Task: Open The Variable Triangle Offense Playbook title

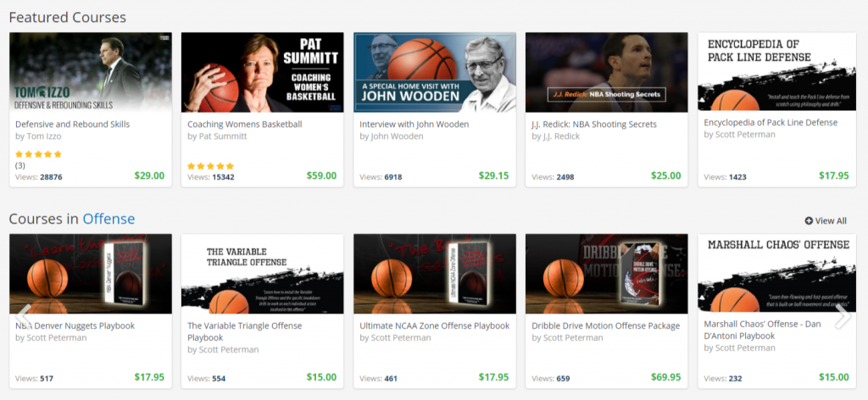Action: (245, 331)
